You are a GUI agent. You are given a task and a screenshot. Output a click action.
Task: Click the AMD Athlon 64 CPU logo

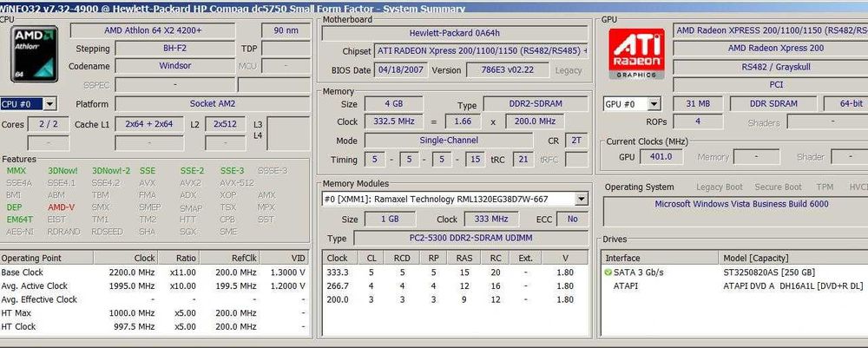click(35, 54)
